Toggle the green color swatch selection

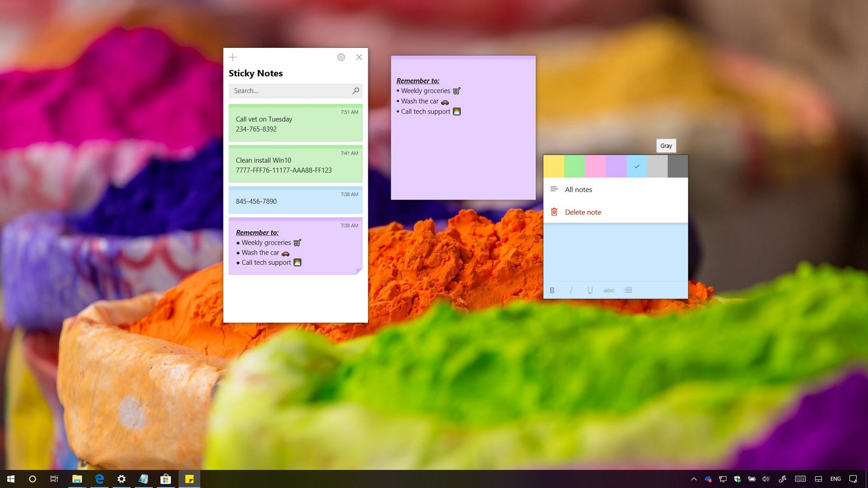click(575, 166)
